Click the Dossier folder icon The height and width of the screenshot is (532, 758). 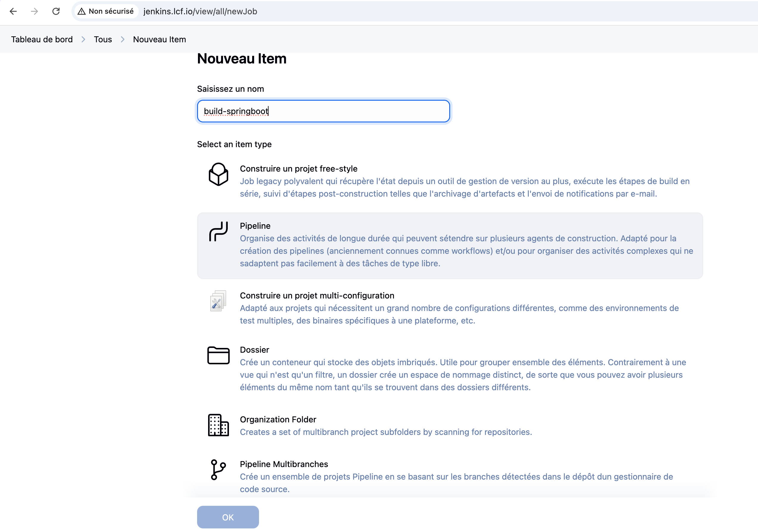coord(218,355)
